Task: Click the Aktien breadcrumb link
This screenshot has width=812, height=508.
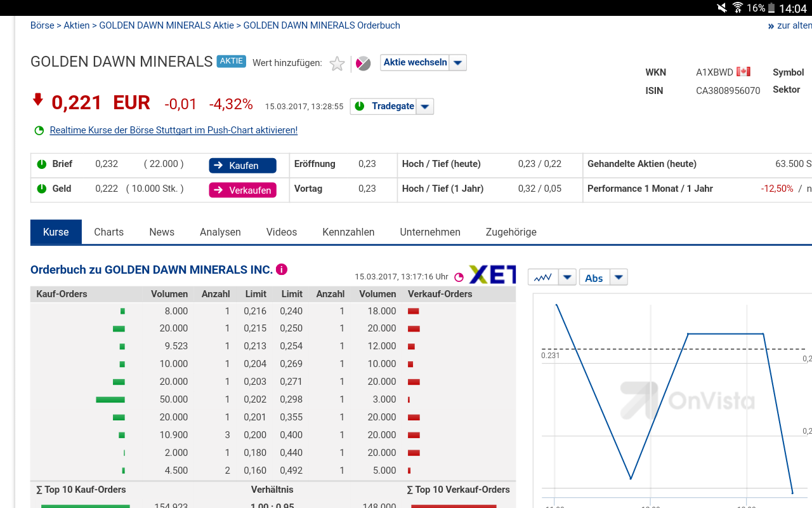Action: pyautogui.click(x=77, y=25)
